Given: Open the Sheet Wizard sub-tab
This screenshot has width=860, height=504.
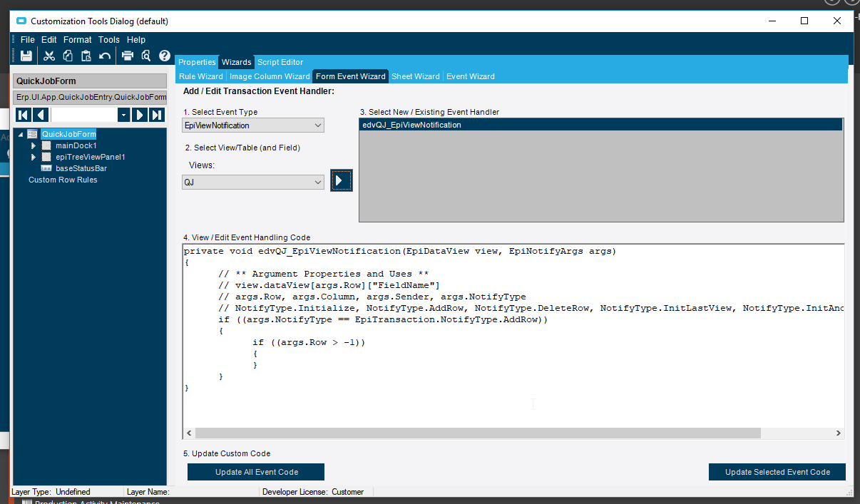Looking at the screenshot, I should [416, 76].
